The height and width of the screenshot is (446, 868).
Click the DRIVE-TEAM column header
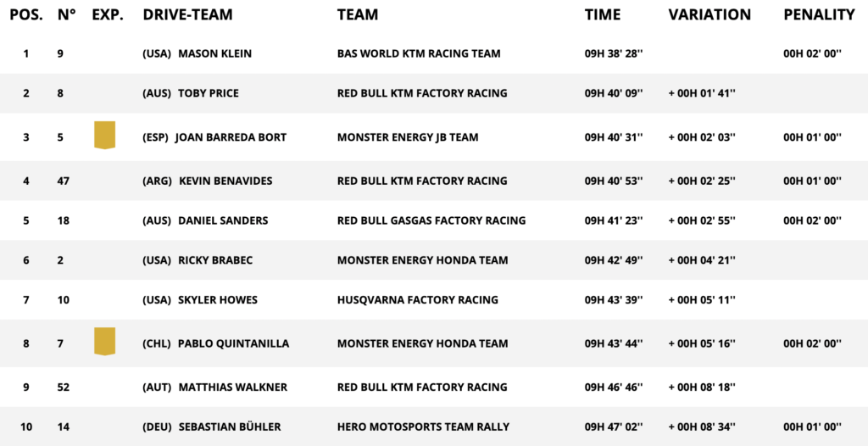[x=187, y=15]
